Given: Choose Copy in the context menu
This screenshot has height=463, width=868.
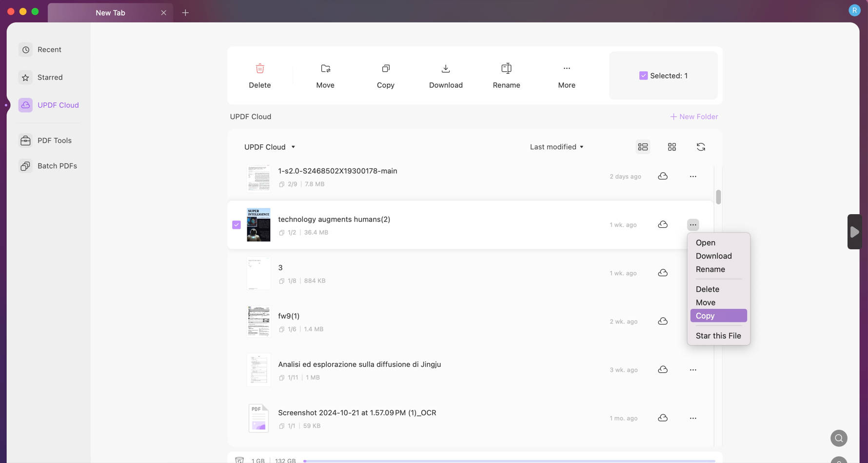Looking at the screenshot, I should [x=718, y=316].
